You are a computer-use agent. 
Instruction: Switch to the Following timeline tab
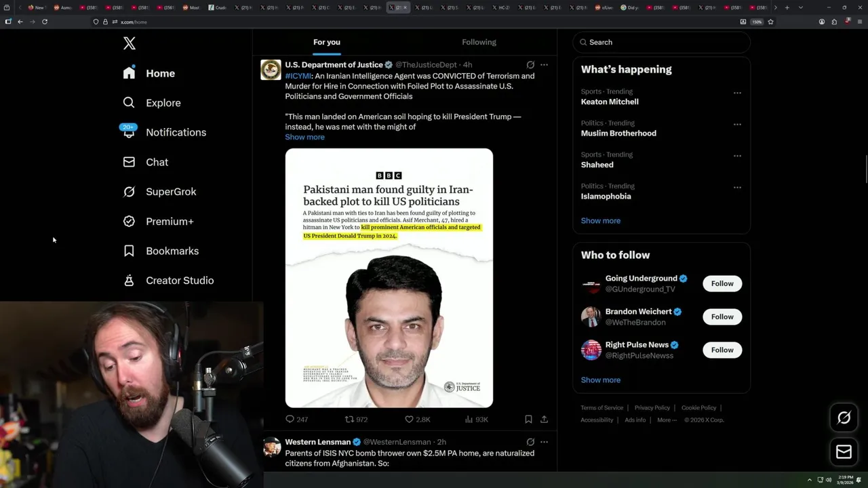click(479, 42)
